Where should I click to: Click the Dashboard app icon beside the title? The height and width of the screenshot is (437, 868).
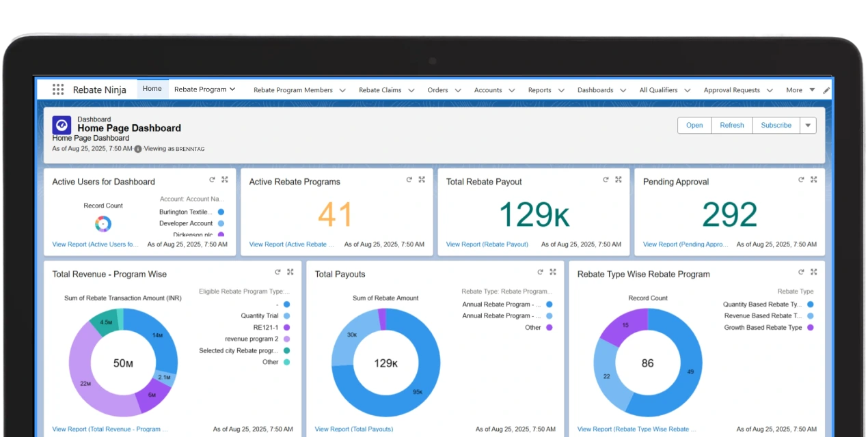(x=61, y=125)
